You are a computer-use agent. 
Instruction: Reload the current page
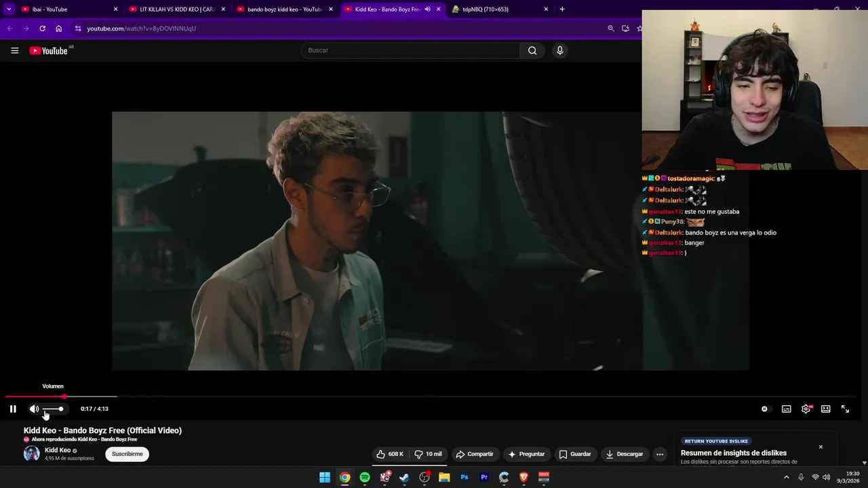pyautogui.click(x=42, y=28)
